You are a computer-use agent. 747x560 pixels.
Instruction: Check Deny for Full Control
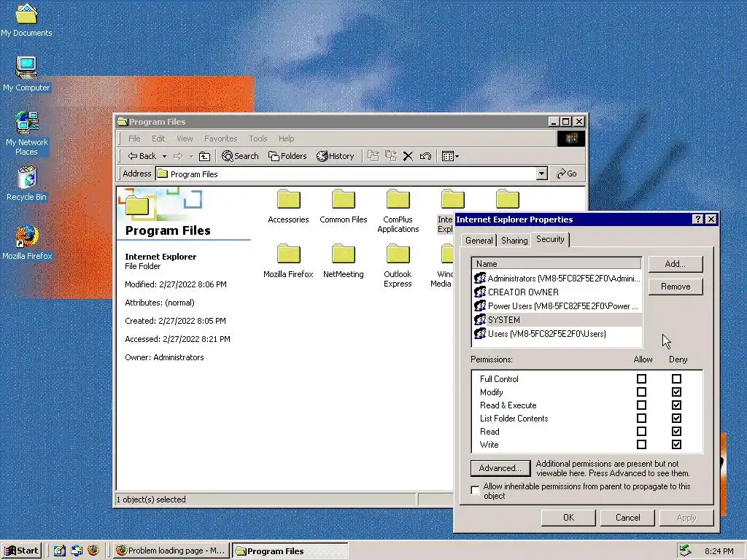tap(676, 379)
